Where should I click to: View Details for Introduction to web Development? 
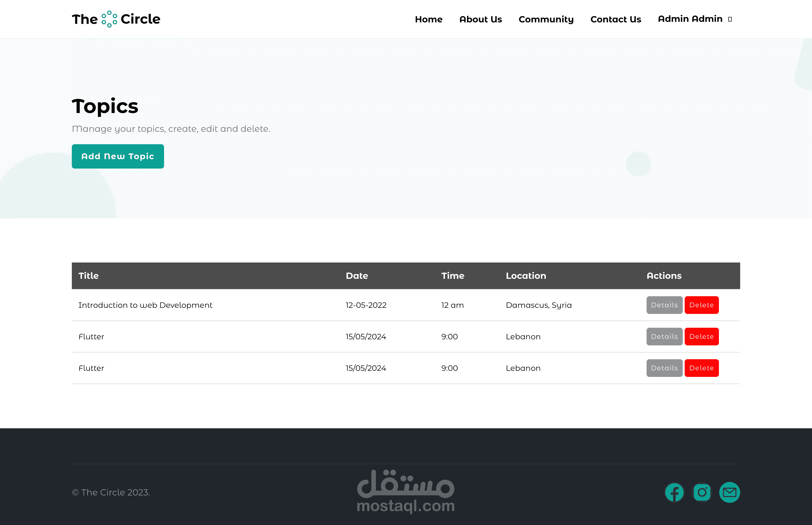coord(664,305)
